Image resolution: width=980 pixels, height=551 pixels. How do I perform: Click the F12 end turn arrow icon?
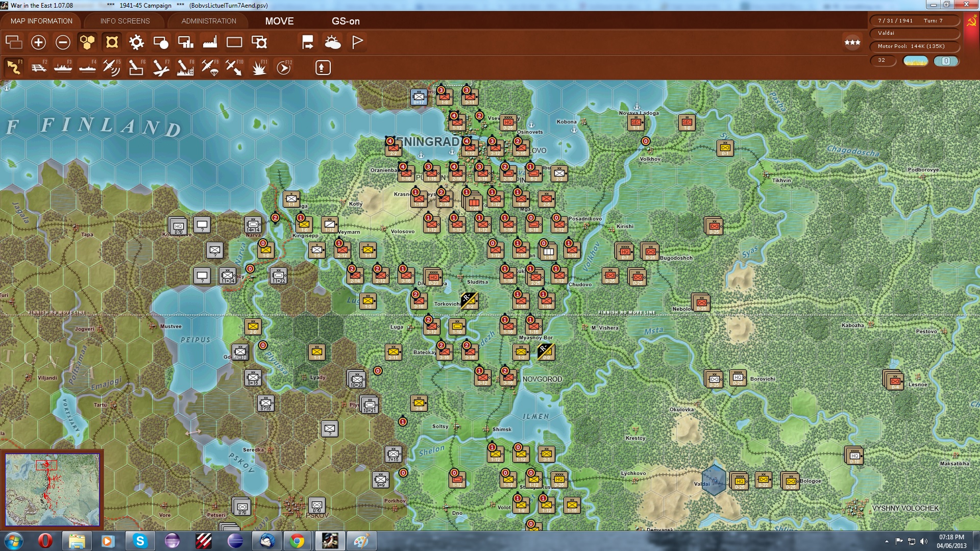click(x=284, y=67)
